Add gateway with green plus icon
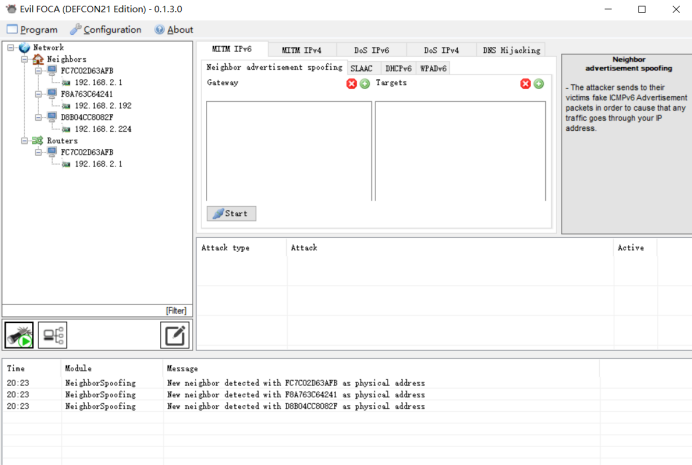Image resolution: width=692 pixels, height=465 pixels. coord(365,84)
